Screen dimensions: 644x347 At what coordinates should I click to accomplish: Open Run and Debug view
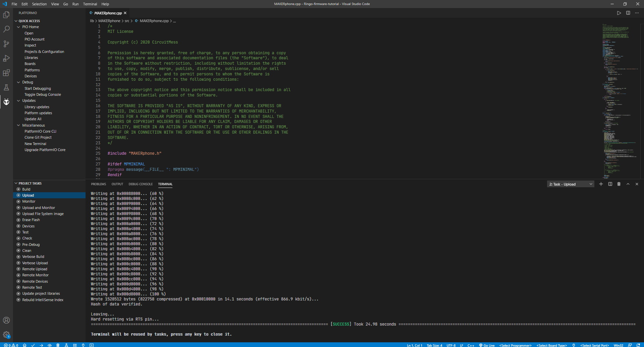pos(6,58)
